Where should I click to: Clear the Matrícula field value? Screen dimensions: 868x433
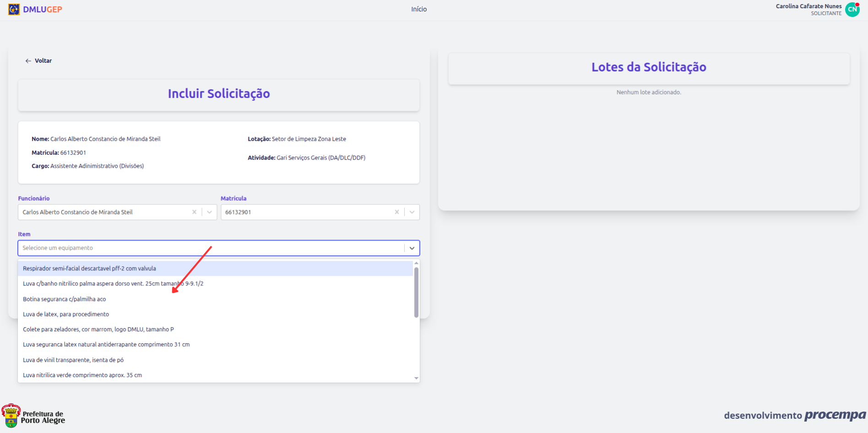click(x=397, y=212)
